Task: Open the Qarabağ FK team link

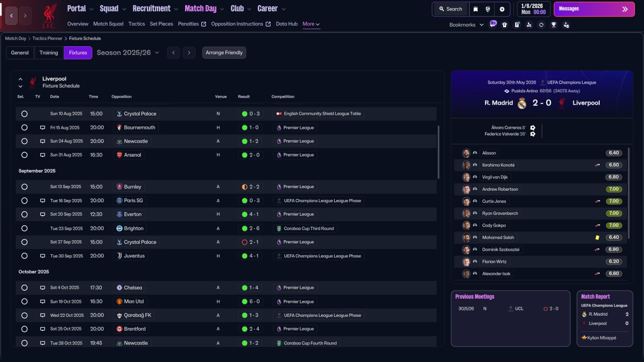Action: click(x=137, y=315)
